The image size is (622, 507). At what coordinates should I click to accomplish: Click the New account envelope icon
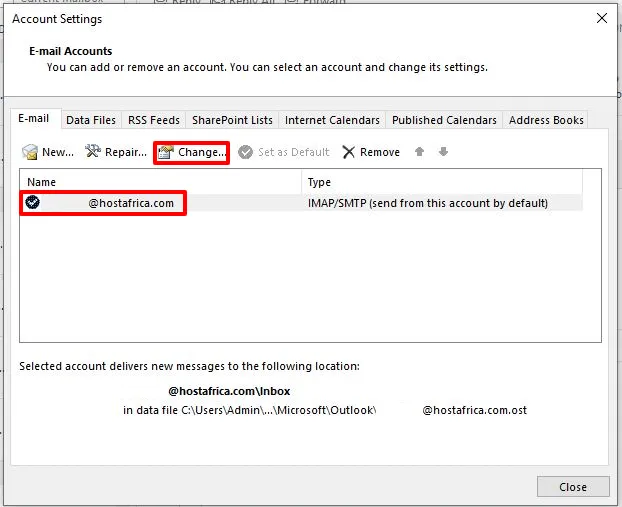[30, 152]
